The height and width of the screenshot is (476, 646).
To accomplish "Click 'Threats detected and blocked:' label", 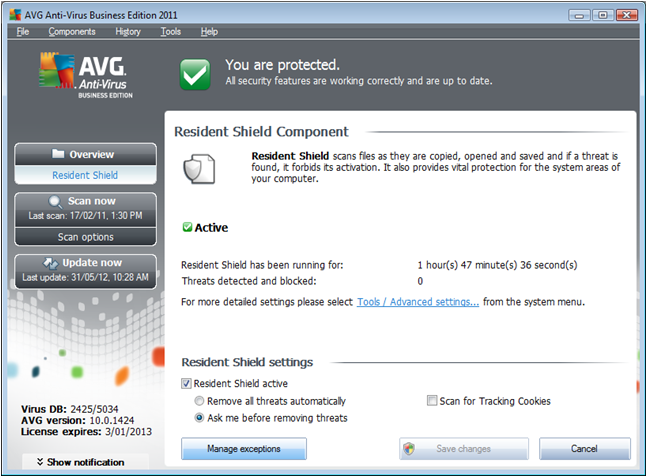I will click(249, 281).
